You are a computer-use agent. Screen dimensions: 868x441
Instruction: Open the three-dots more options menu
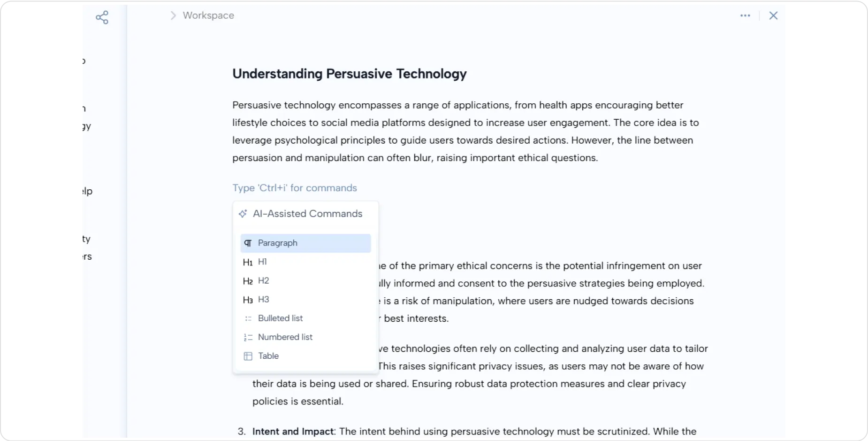click(745, 15)
